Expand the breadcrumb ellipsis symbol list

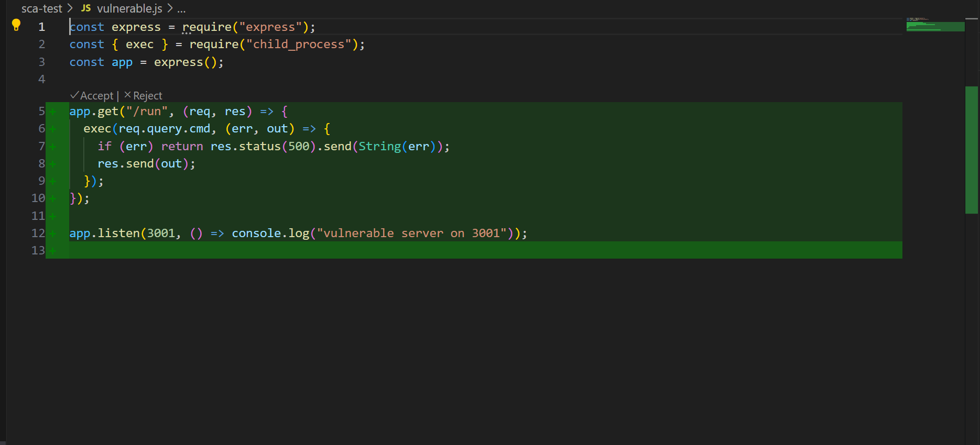(x=181, y=8)
